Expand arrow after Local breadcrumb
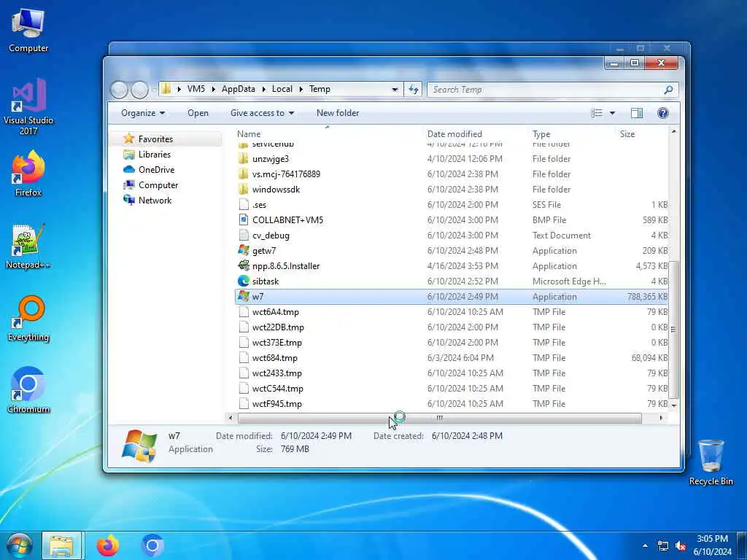The image size is (747, 560). [x=301, y=89]
